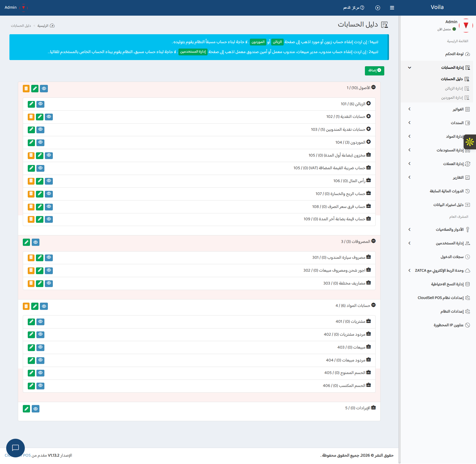The height and width of the screenshot is (464, 476).
Task: Delete مخزون بضاعة أول المدة 105 account
Action: point(31,155)
